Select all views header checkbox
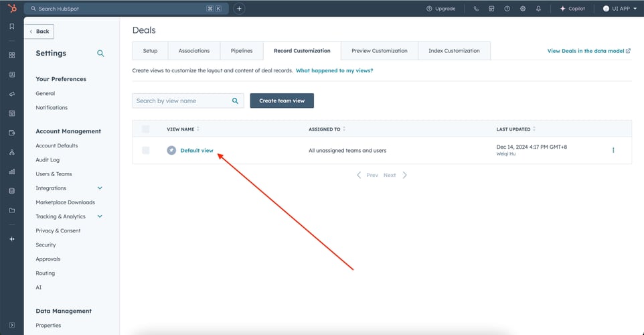Viewport: 644px width, 335px height. (x=145, y=129)
